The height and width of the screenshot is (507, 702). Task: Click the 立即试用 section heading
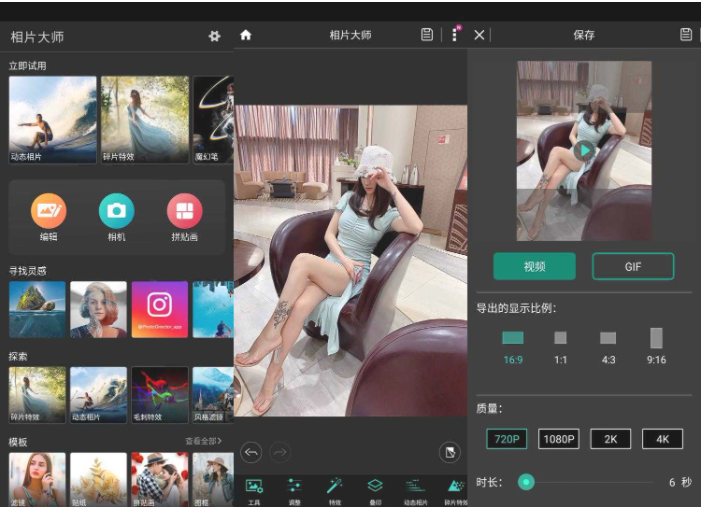click(x=28, y=66)
